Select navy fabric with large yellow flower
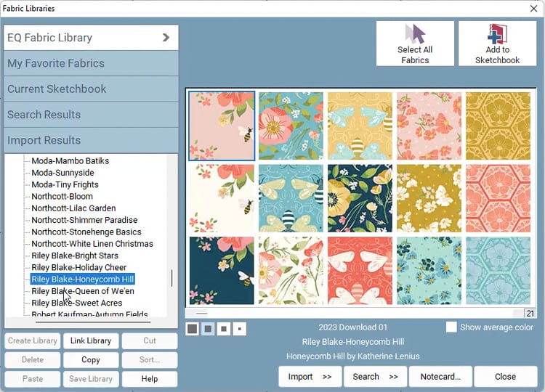 click(x=360, y=198)
